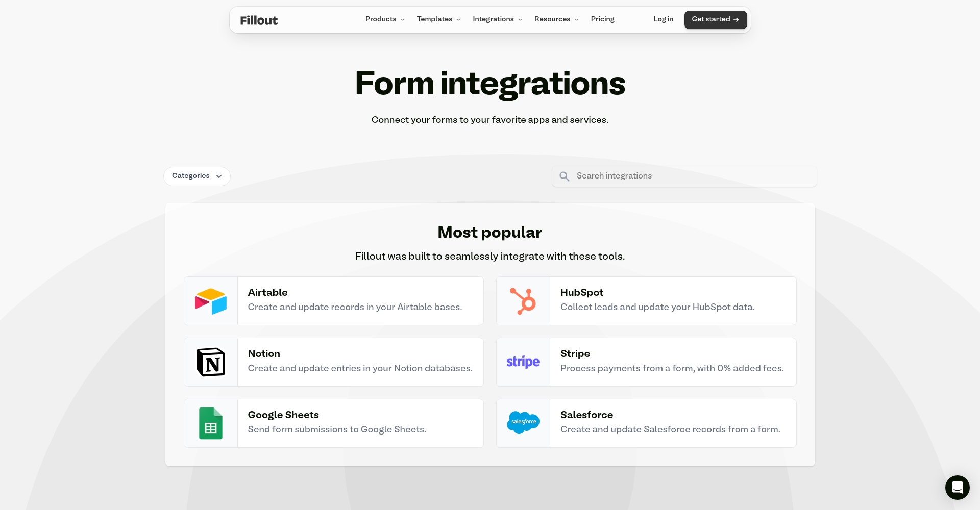Screen dimensions: 980x510
Task: Click the HubSpot logo icon
Action: click(x=523, y=301)
